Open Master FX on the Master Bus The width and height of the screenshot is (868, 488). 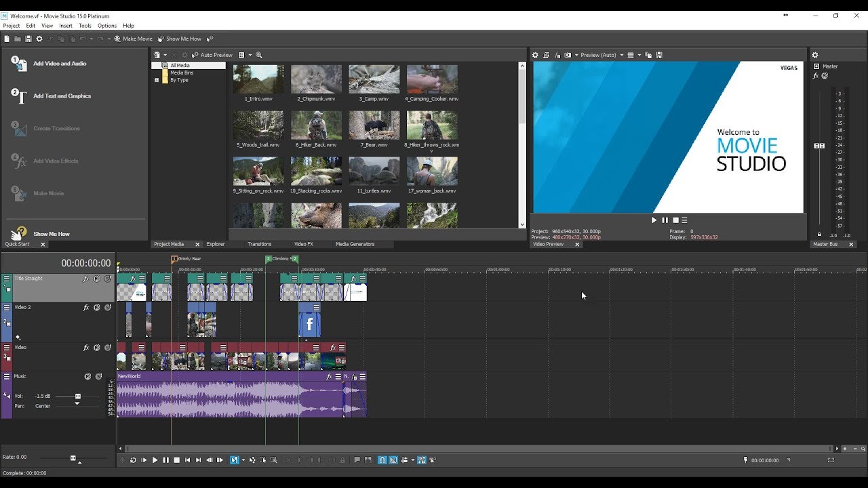[816, 76]
